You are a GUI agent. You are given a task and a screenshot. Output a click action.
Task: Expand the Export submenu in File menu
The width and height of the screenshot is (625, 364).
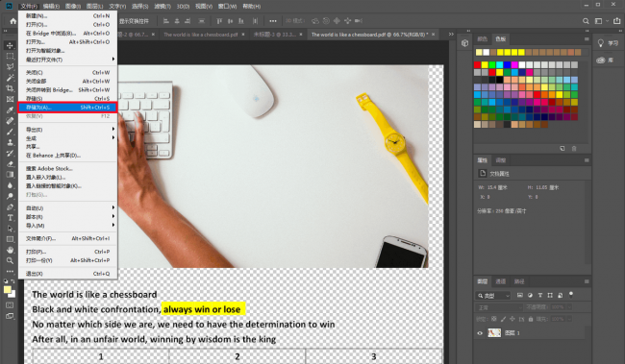point(67,130)
